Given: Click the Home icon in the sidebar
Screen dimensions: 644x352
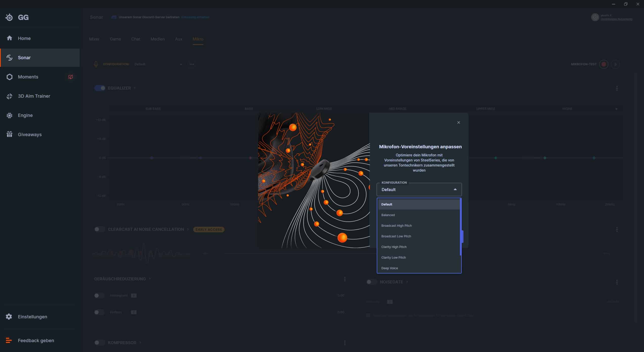Looking at the screenshot, I should pyautogui.click(x=9, y=38).
